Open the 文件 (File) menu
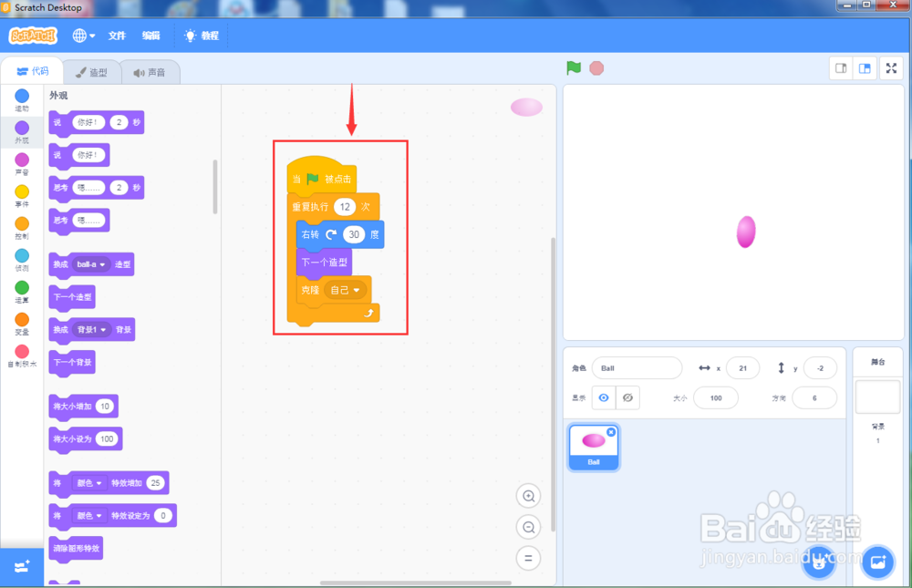 (117, 36)
